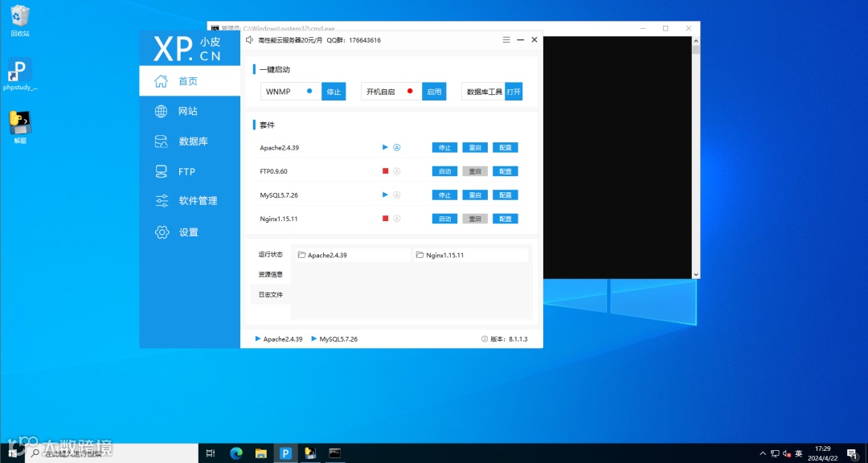Click the FTP0.9.60 red stopped-status icon
868x463 pixels.
385,171
